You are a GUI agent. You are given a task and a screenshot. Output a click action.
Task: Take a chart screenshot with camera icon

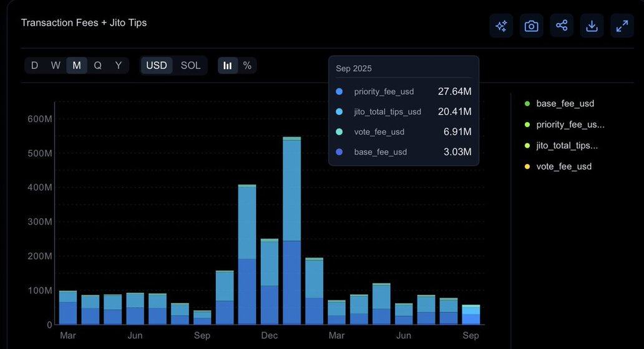[531, 26]
